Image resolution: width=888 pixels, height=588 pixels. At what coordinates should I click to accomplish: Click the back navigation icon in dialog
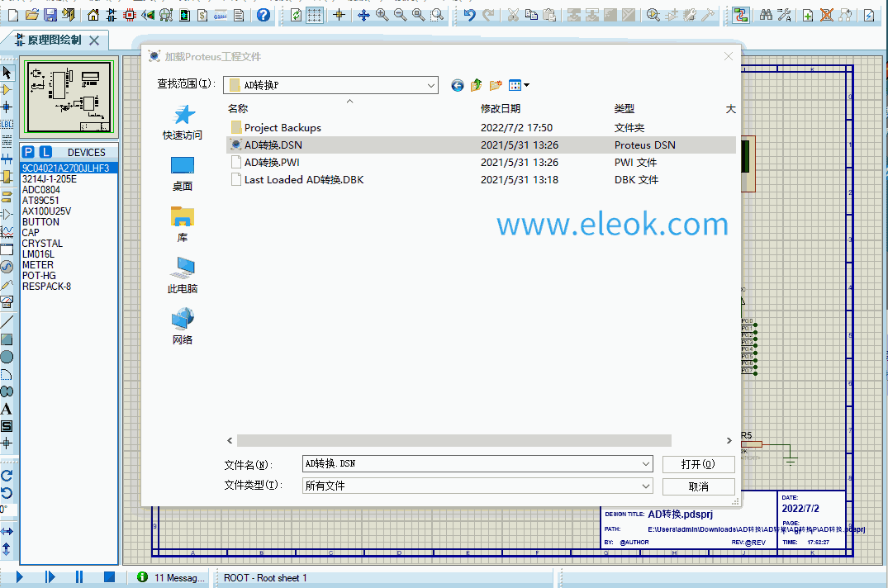458,85
